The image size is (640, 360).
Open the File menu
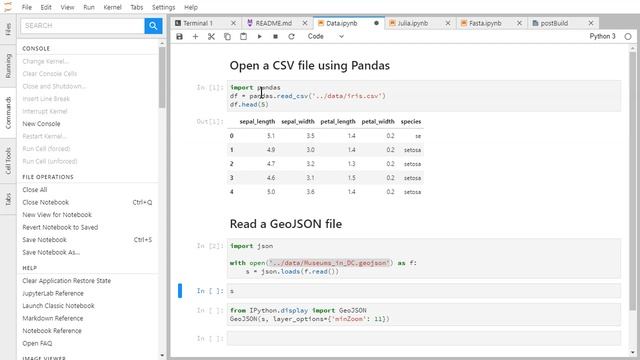[27, 7]
